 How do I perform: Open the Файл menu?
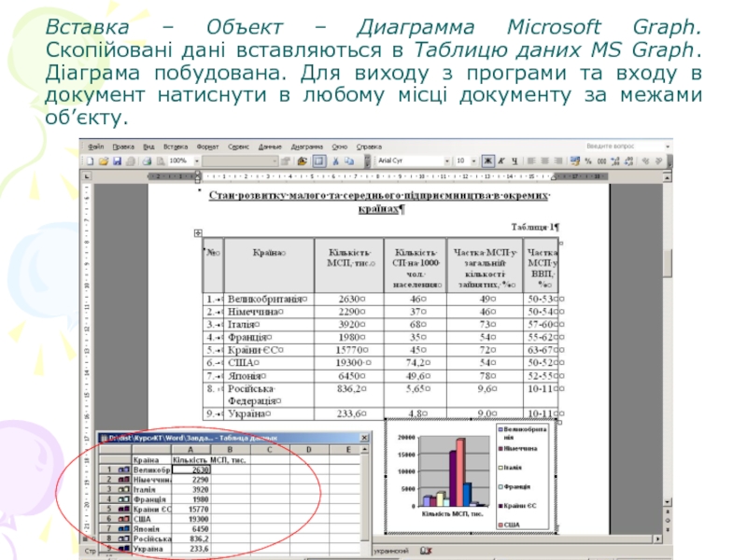pos(96,147)
